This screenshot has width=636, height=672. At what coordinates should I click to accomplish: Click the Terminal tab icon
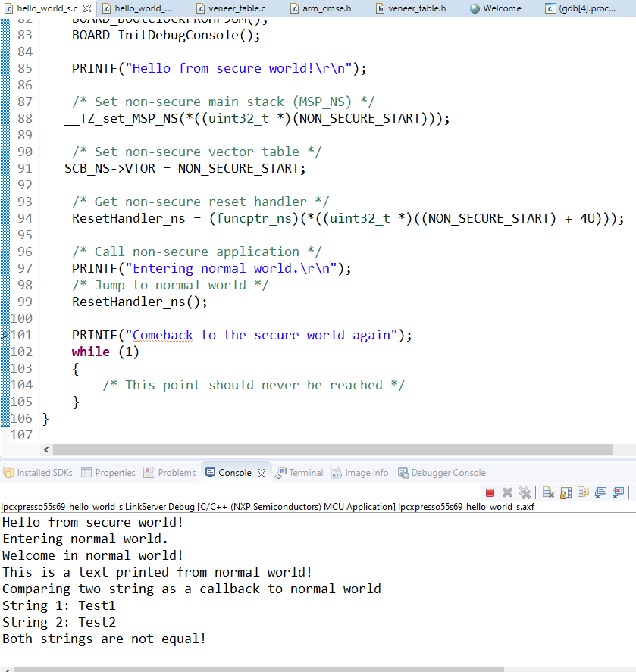coord(280,474)
